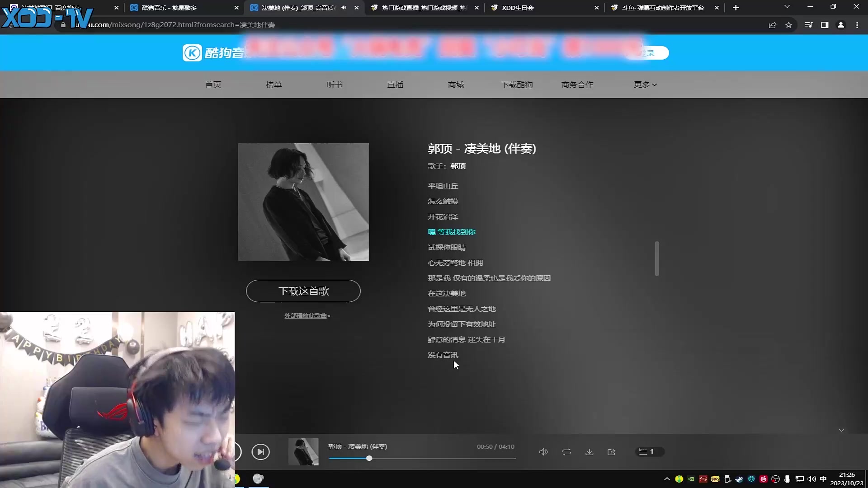Open the 商务合作 navigation item
The width and height of the screenshot is (868, 488).
[577, 84]
